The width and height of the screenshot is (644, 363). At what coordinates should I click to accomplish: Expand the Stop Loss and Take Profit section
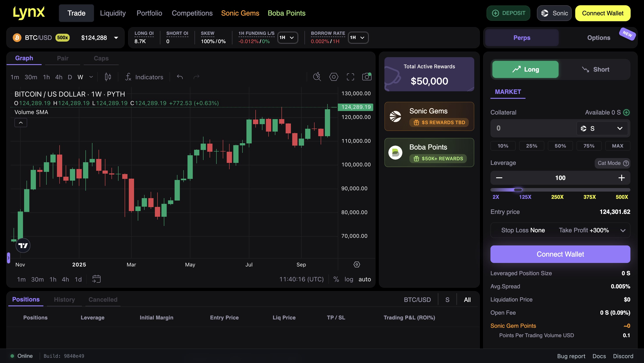[623, 230]
